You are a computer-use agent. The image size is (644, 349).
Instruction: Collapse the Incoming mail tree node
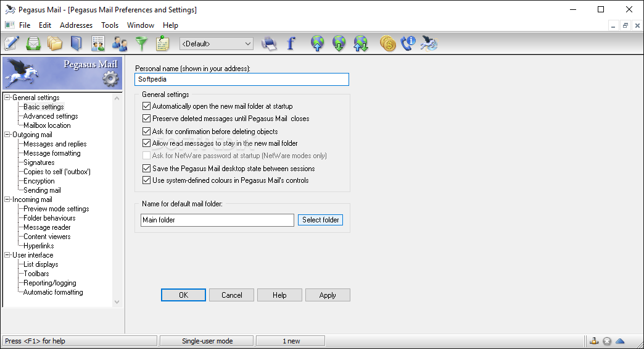pyautogui.click(x=7, y=200)
